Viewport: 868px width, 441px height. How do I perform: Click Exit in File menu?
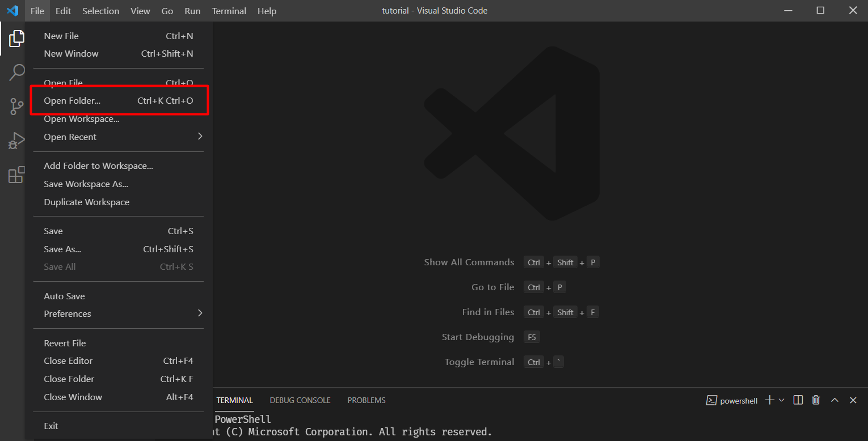click(x=119, y=426)
